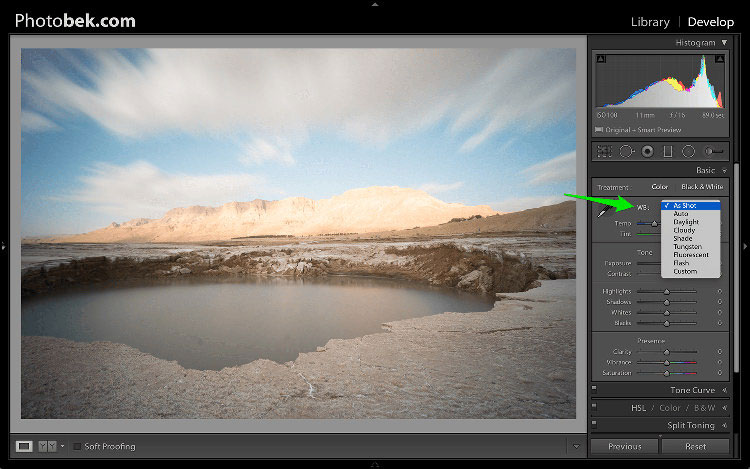The height and width of the screenshot is (469, 750).
Task: Select the Crop Overlay tool
Action: pos(605,151)
